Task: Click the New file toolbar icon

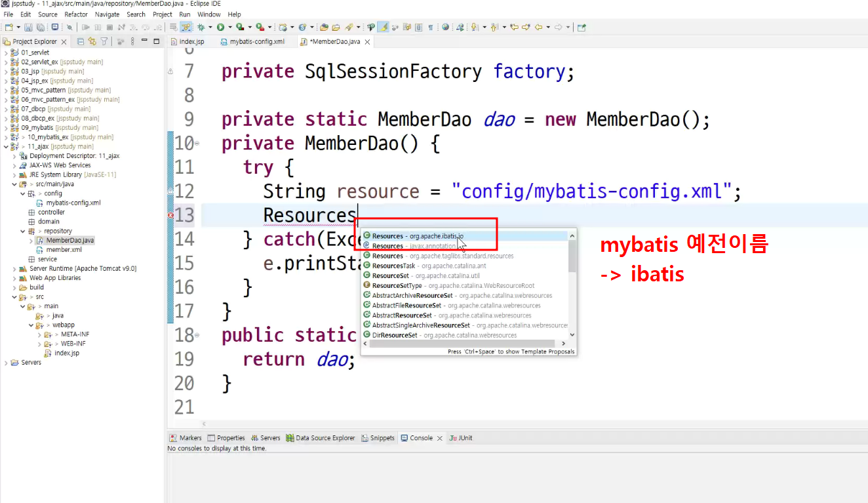Action: [9, 27]
